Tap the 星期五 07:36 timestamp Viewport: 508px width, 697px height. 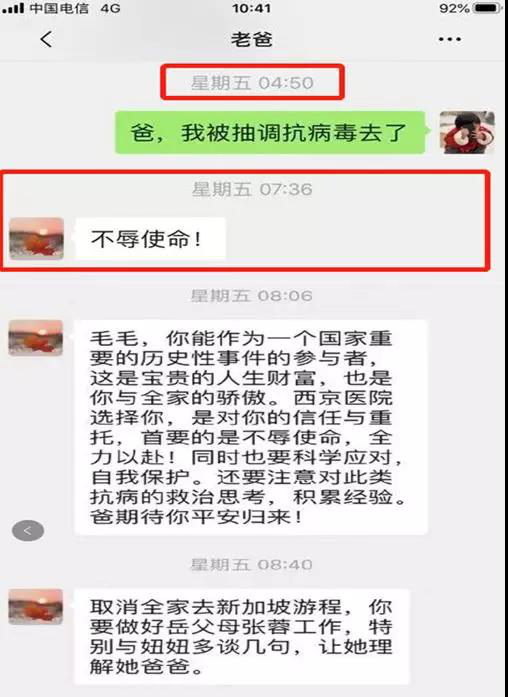click(252, 189)
